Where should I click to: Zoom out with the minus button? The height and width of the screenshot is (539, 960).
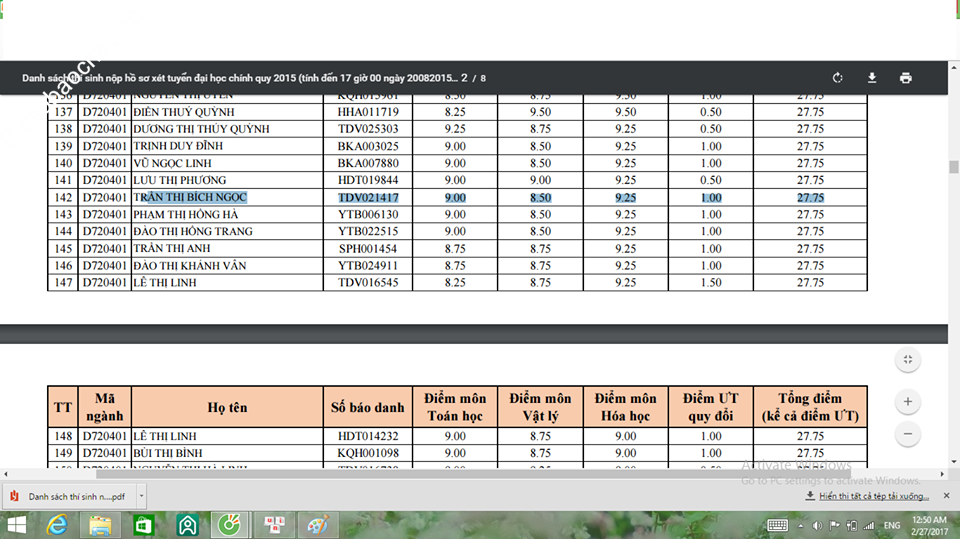point(908,435)
